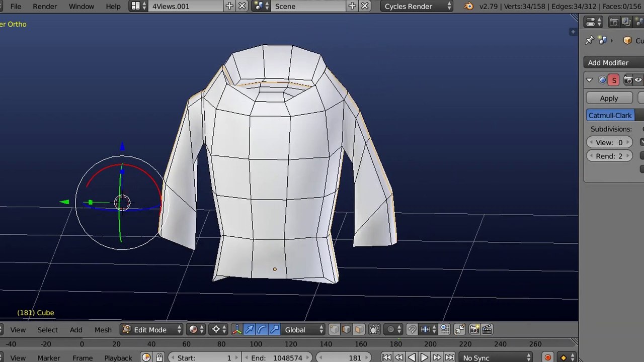Viewport: 644px width, 362px height.
Task: Collapse the subdivision modifier panel
Action: tap(589, 80)
